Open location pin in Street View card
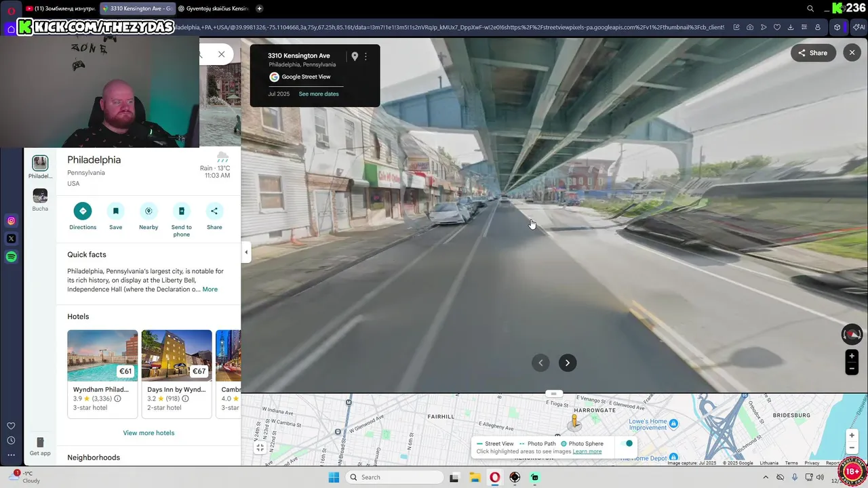The width and height of the screenshot is (868, 488). pos(354,57)
